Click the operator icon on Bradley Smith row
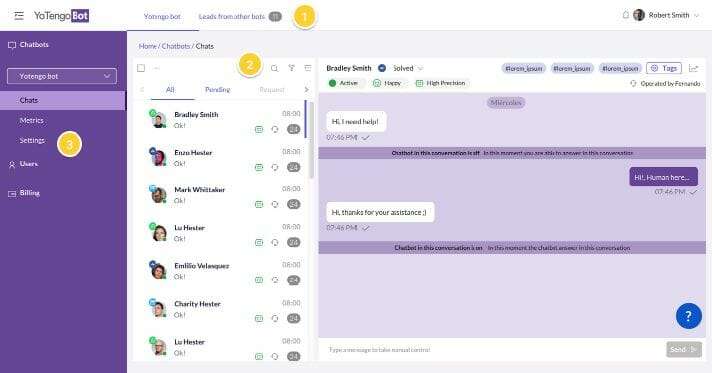This screenshot has height=373, width=712. (x=275, y=130)
